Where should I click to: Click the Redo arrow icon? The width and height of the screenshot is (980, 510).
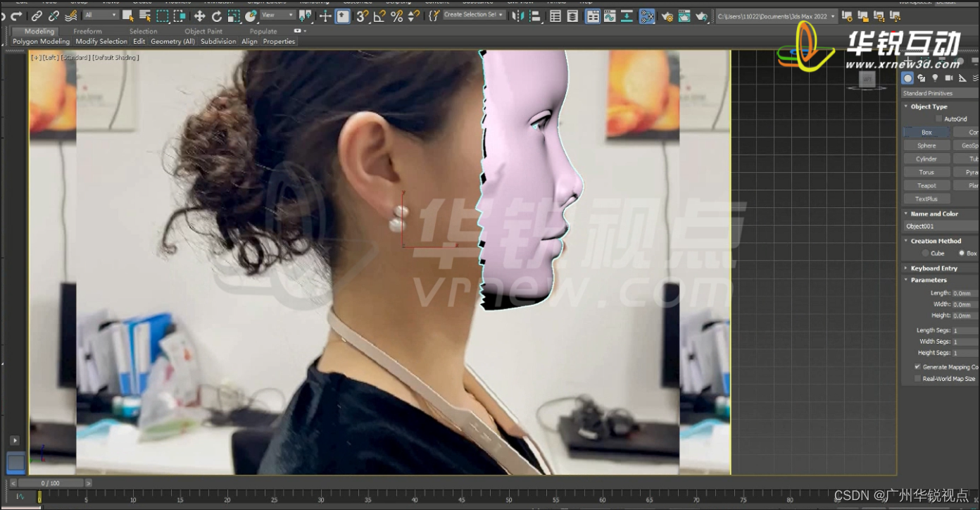(16, 15)
